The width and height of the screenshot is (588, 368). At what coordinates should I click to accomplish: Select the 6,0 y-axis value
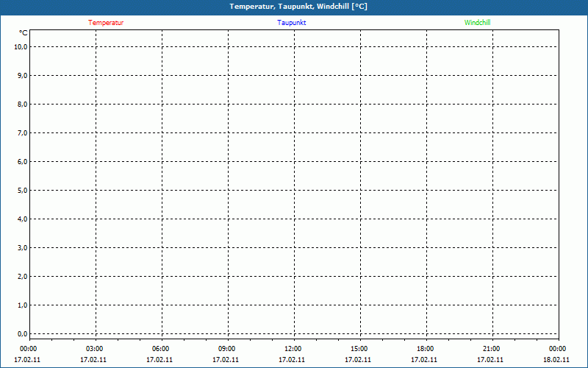click(x=23, y=161)
